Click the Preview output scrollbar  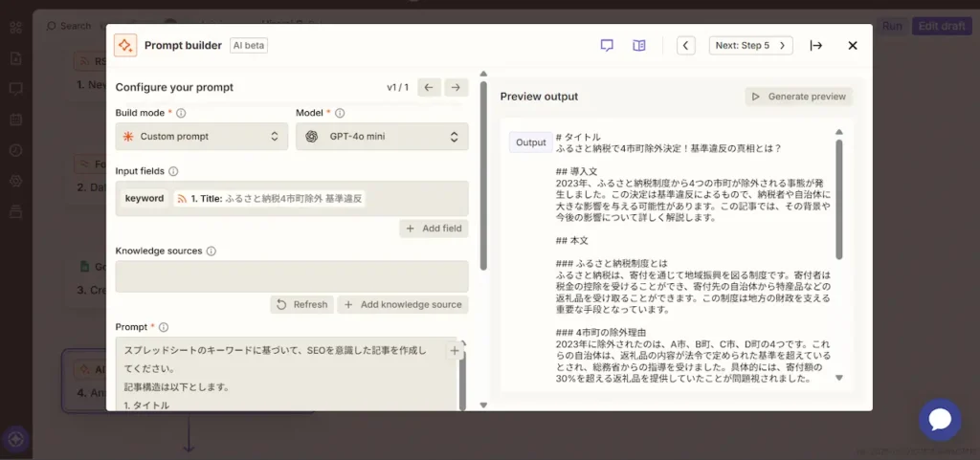click(839, 199)
